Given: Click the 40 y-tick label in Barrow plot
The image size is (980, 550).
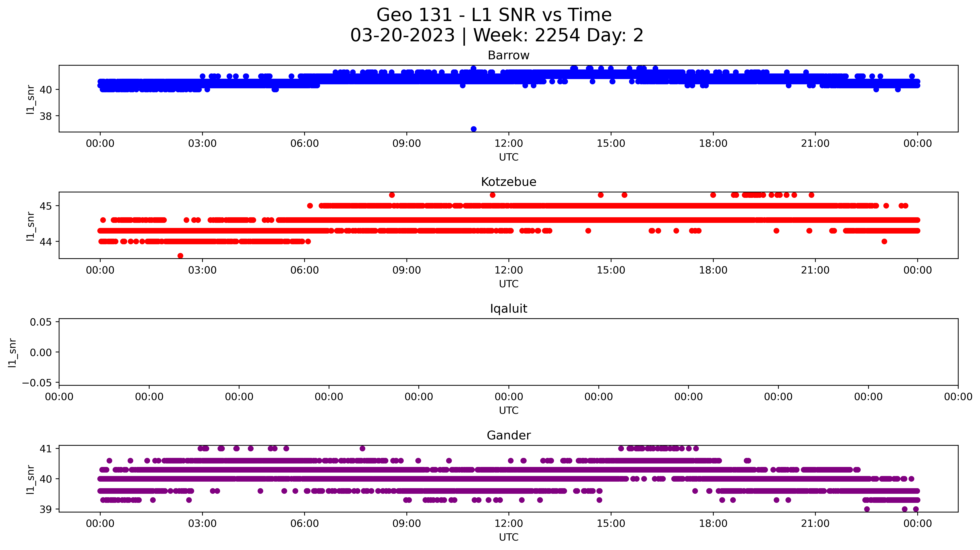Looking at the screenshot, I should (x=46, y=90).
